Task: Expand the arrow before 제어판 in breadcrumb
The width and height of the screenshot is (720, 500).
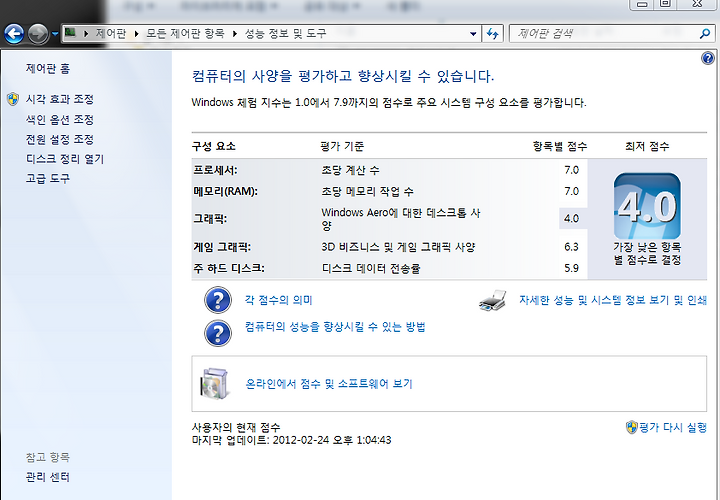Action: coord(85,34)
